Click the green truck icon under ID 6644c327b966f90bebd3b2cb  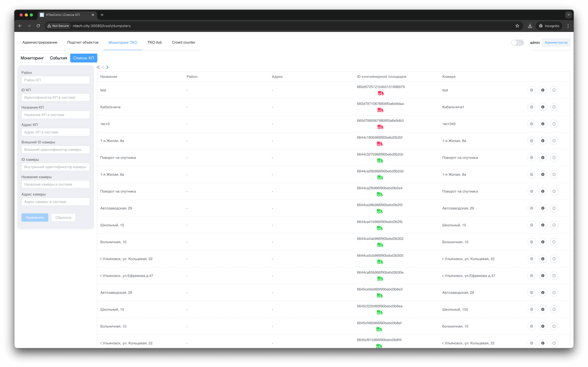pos(380,161)
